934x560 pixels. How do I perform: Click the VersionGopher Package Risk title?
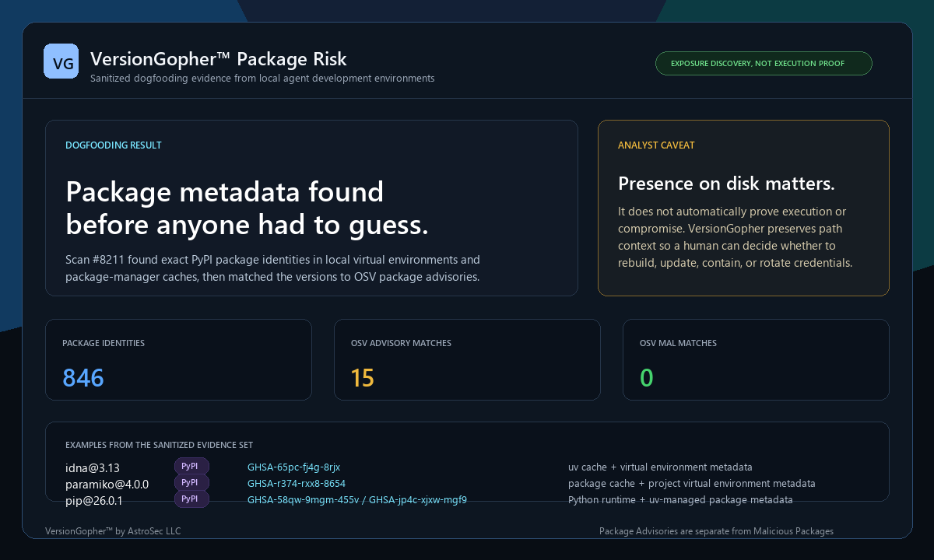point(219,59)
